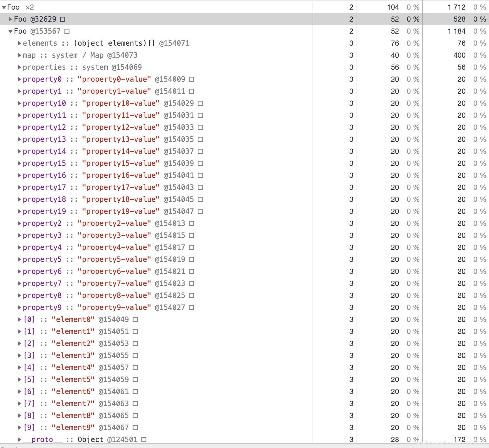Click shallow size 56 in the properties row
Image resolution: width=489 pixels, height=448 pixels.
click(x=395, y=67)
